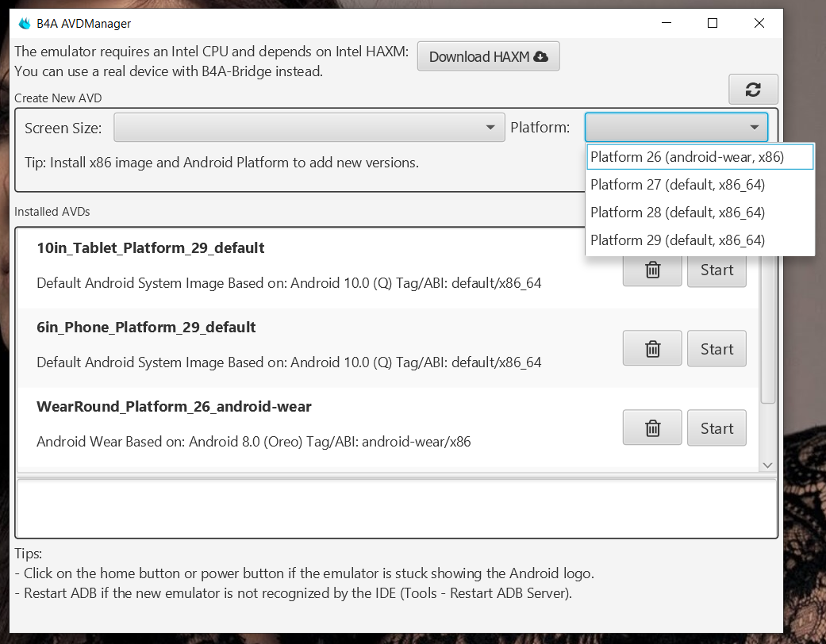Open the Screen Size dropdown
826x644 pixels.
[309, 128]
